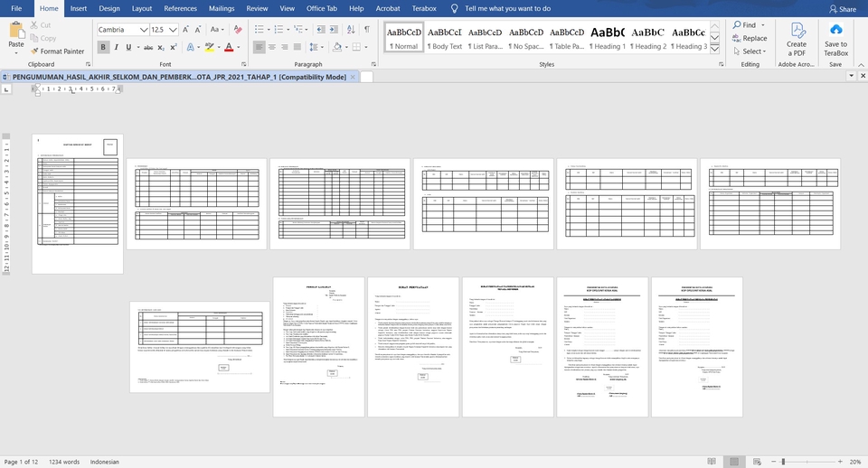Decrease paragraph indent
The height and width of the screenshot is (468, 868).
320,29
